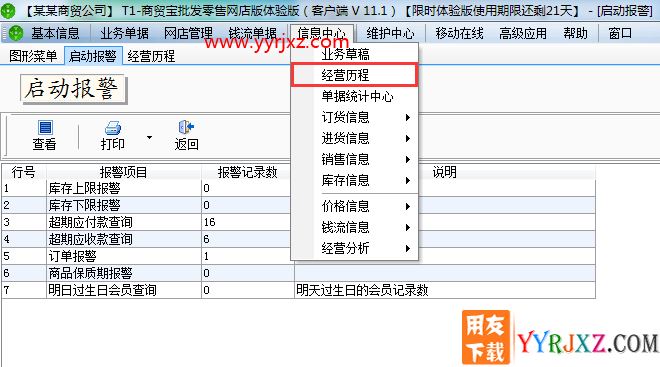This screenshot has width=660, height=367.
Task: Click the record count 16 cell
Action: click(x=248, y=222)
